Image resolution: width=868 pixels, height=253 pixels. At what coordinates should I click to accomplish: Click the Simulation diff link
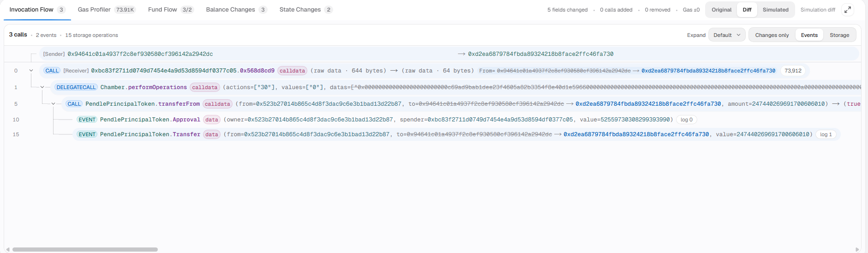818,10
